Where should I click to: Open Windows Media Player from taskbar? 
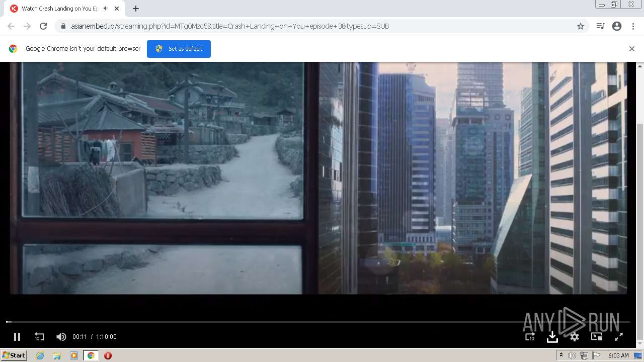coord(73,355)
